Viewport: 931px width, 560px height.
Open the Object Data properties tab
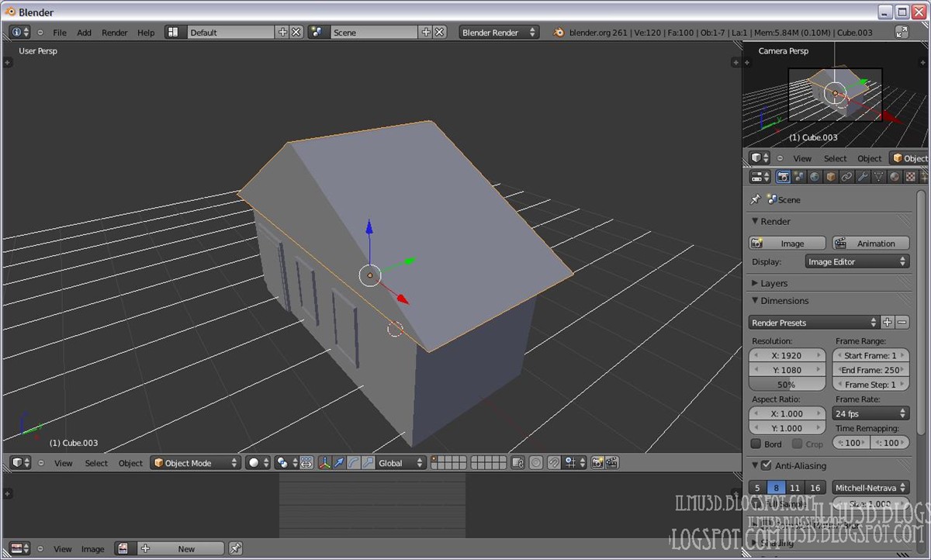tap(877, 176)
